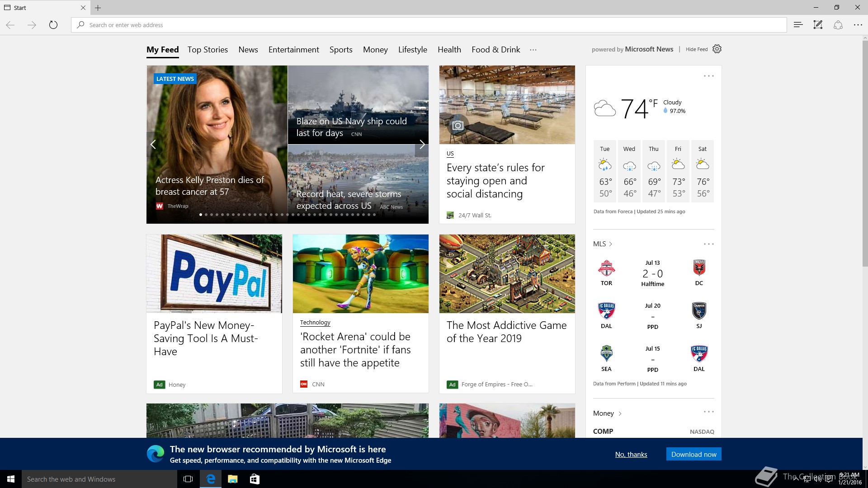Refresh the page with the reload icon
This screenshot has height=488, width=868.
pos(53,25)
